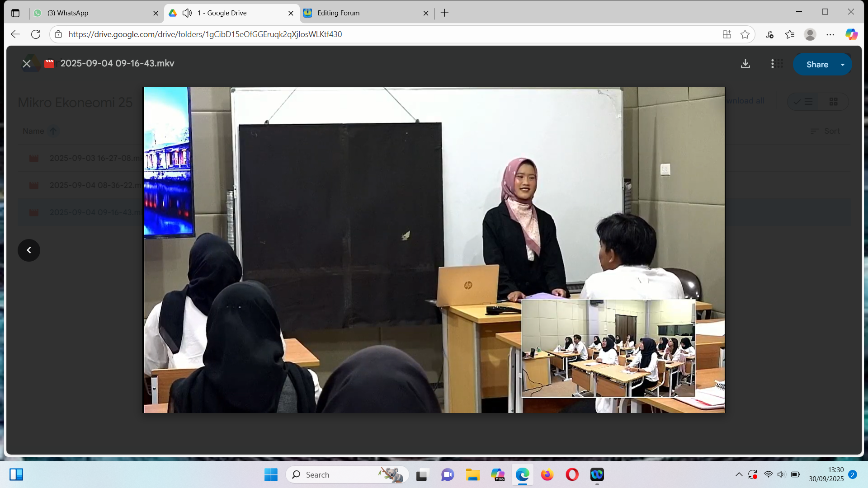
Task: Go to previous file with left arrow
Action: click(29, 250)
